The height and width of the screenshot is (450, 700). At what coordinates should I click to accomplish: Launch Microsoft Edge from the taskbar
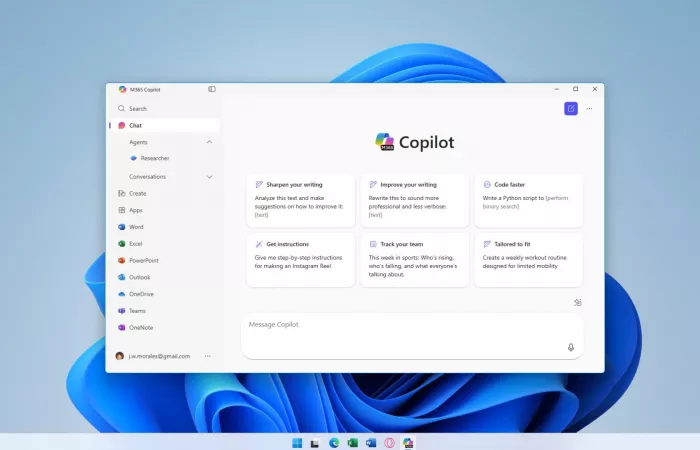click(x=334, y=442)
